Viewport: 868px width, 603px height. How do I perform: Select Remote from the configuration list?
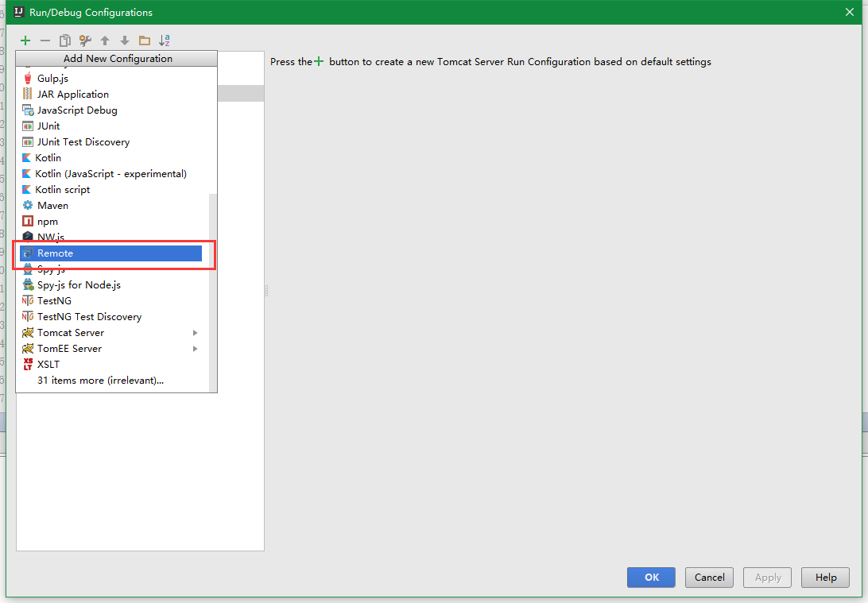click(x=110, y=253)
